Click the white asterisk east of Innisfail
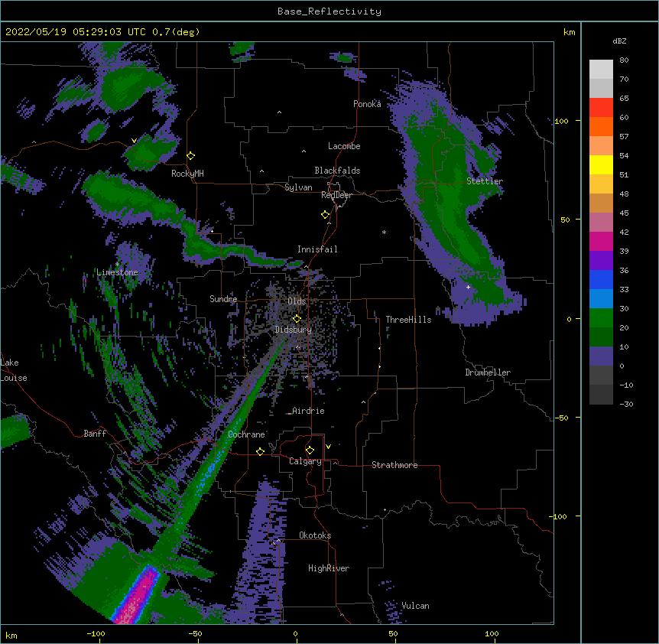 [384, 232]
